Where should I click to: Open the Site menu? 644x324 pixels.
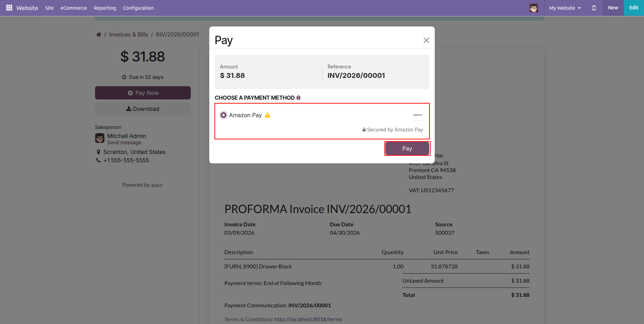[49, 8]
